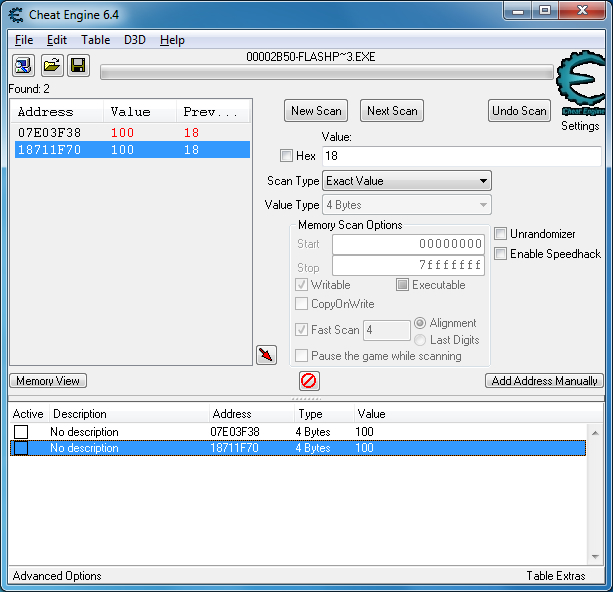Click the Undo Scan button
This screenshot has width=613, height=592.
519,111
